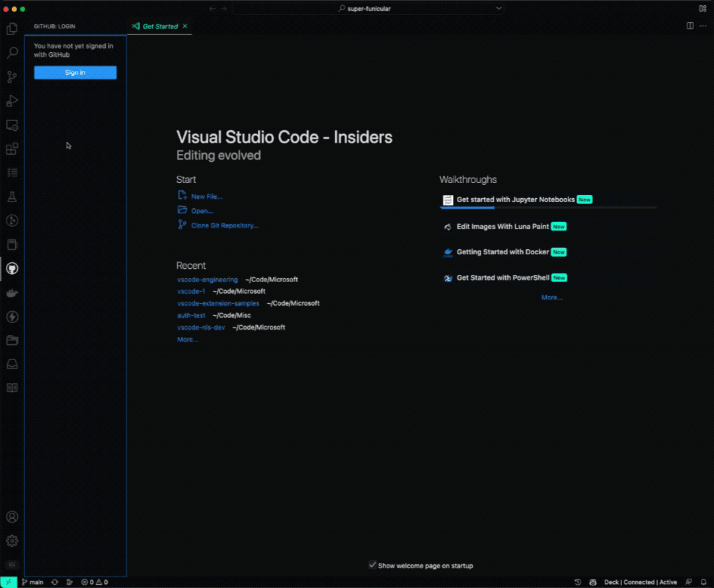Click Deck | Connected | Active status item

click(x=640, y=582)
